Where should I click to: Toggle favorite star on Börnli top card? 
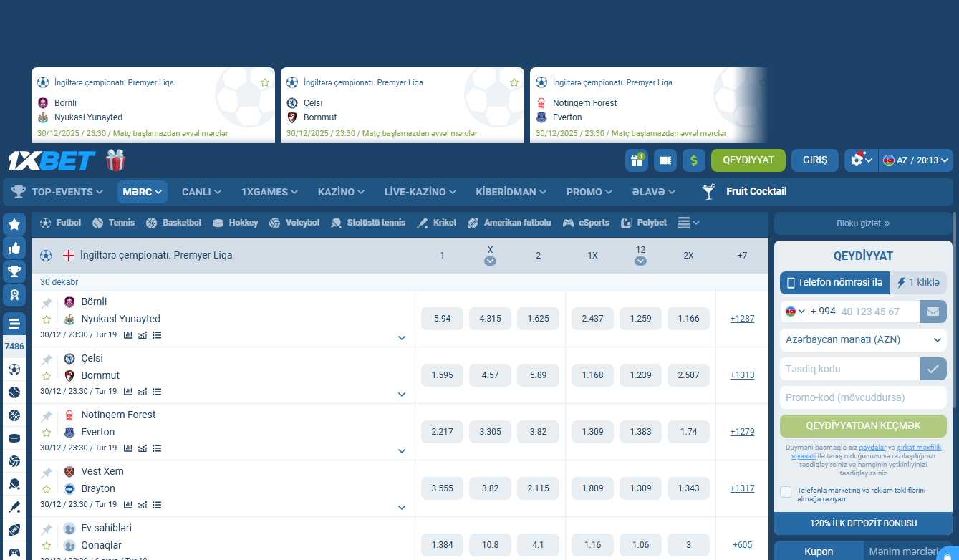pos(265,83)
